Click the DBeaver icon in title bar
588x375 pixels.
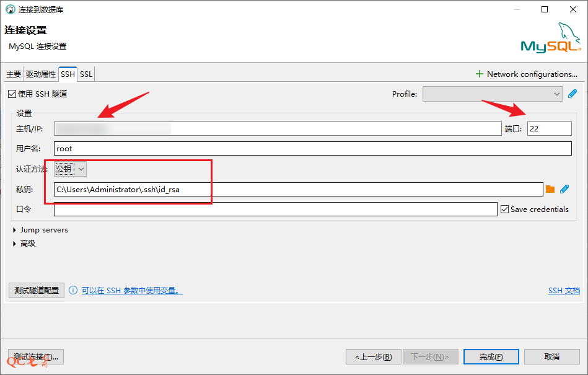click(x=10, y=9)
